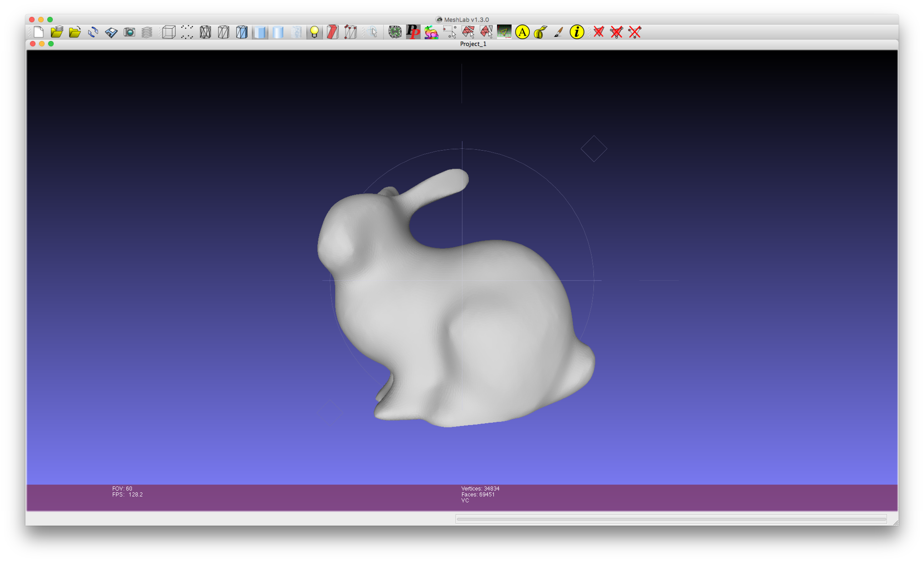The width and height of the screenshot is (924, 562).
Task: Open the measuring tape tool
Action: point(540,32)
